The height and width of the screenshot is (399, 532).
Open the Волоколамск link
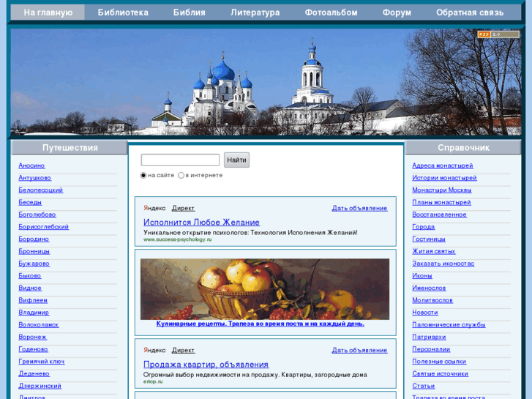pyautogui.click(x=38, y=324)
